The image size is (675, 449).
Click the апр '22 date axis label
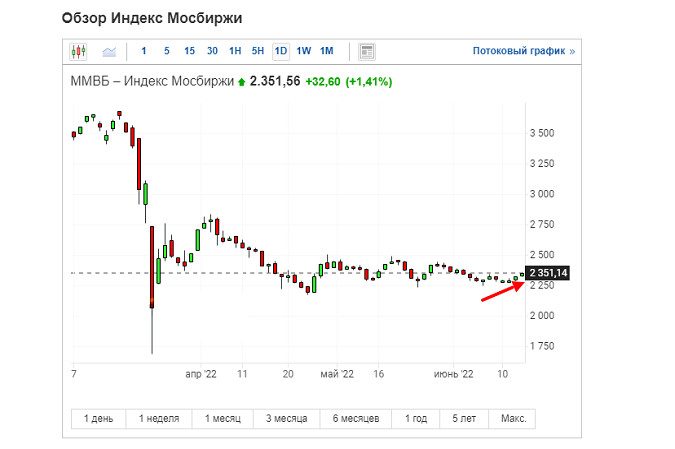pos(201,374)
